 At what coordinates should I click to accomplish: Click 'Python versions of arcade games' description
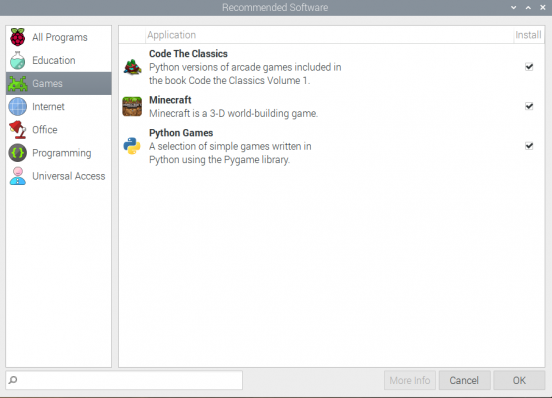[245, 74]
